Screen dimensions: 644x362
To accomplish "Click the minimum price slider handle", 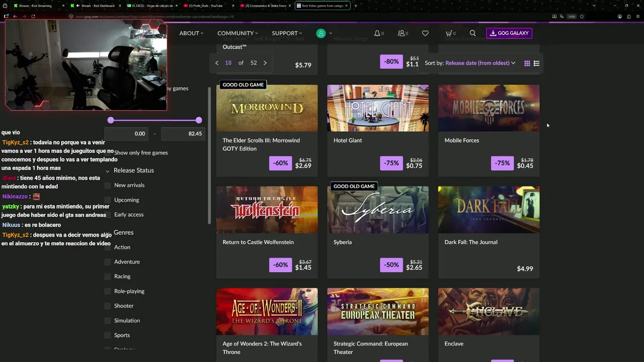I will (111, 120).
